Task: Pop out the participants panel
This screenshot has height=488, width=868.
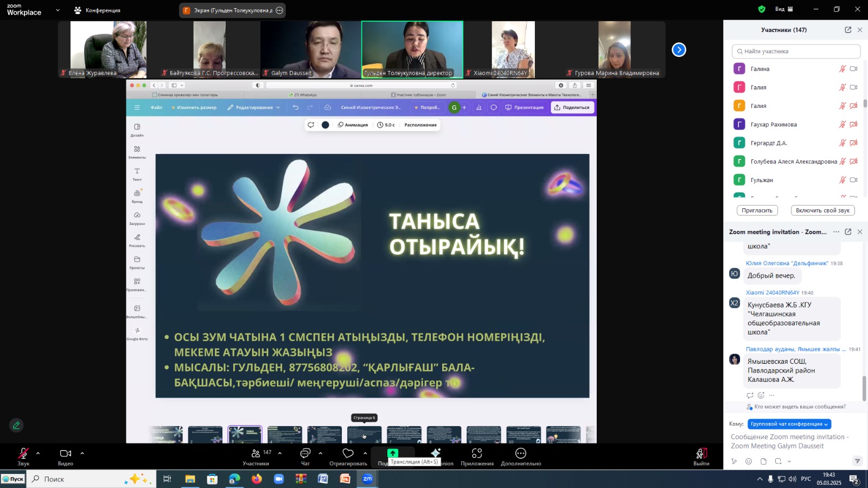Action: coord(848,30)
